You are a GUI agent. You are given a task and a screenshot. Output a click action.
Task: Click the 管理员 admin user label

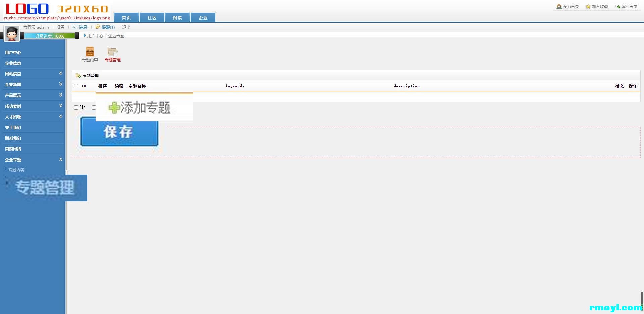(x=36, y=27)
